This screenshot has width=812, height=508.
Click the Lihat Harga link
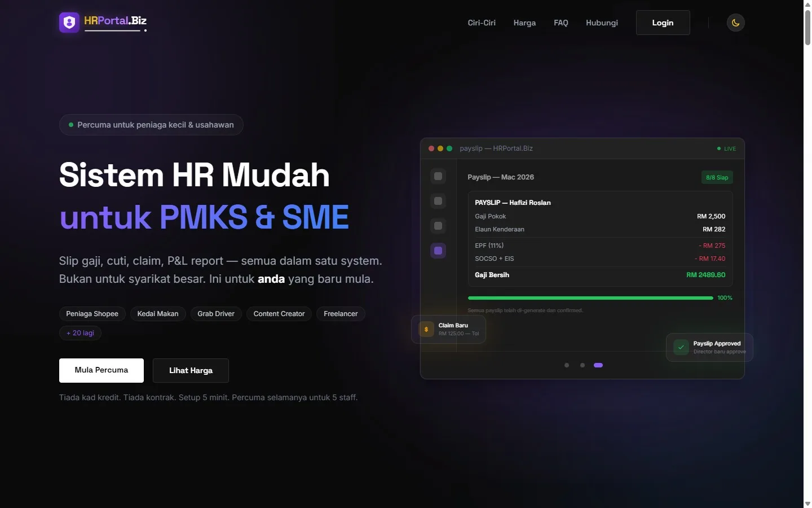191,370
